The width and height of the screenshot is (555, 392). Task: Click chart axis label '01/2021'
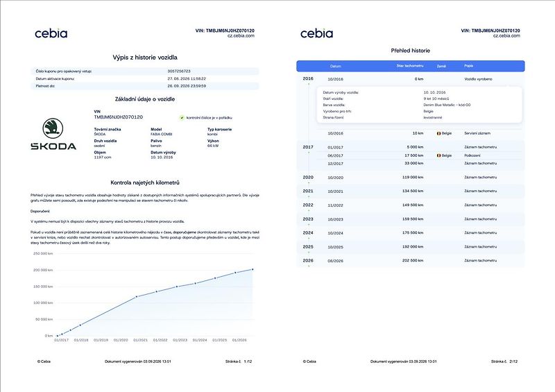(x=140, y=340)
